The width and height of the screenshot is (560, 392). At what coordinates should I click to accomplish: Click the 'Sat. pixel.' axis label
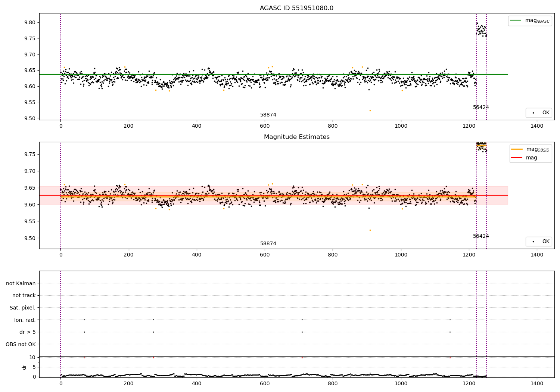tap(23, 308)
